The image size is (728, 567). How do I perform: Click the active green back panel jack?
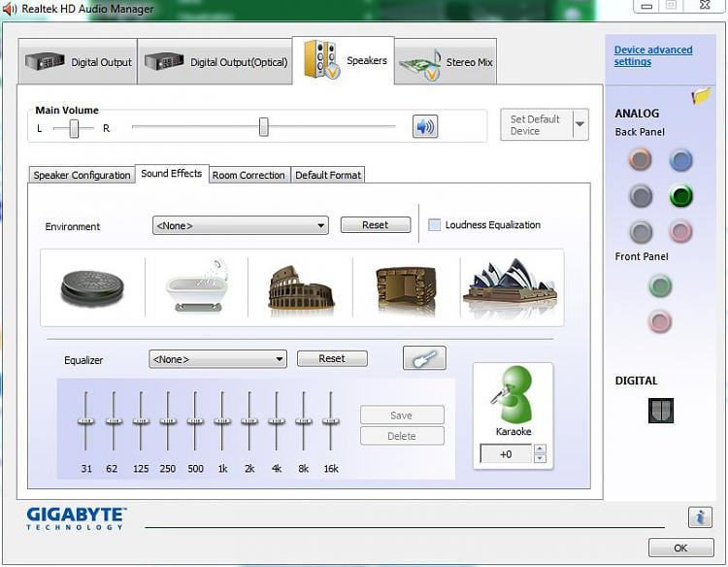coord(681,195)
